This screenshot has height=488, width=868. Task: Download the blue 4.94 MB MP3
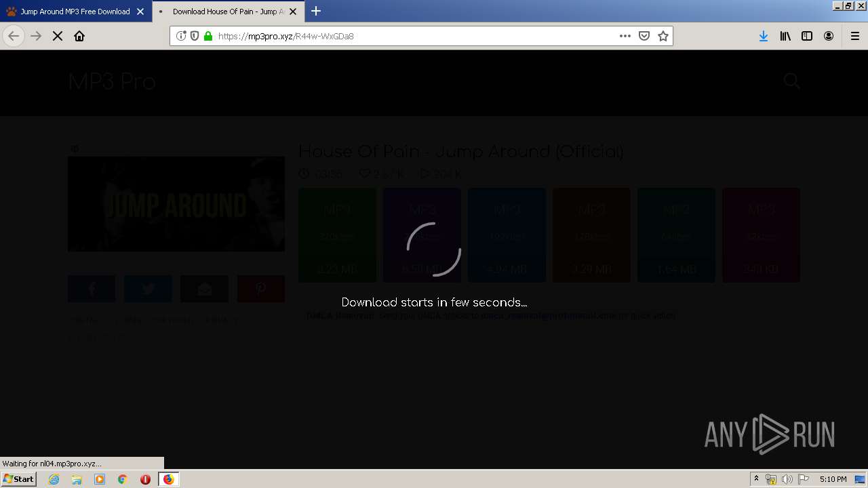(x=507, y=235)
